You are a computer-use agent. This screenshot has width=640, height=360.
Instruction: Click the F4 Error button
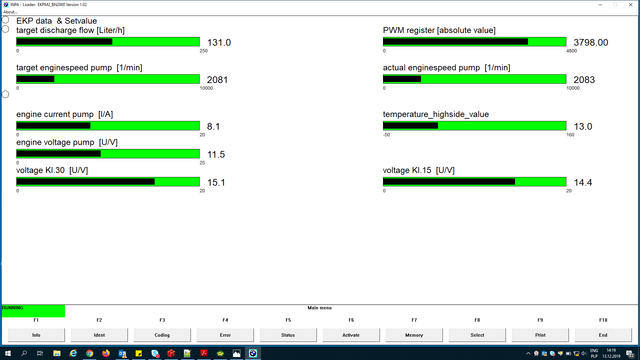(225, 335)
